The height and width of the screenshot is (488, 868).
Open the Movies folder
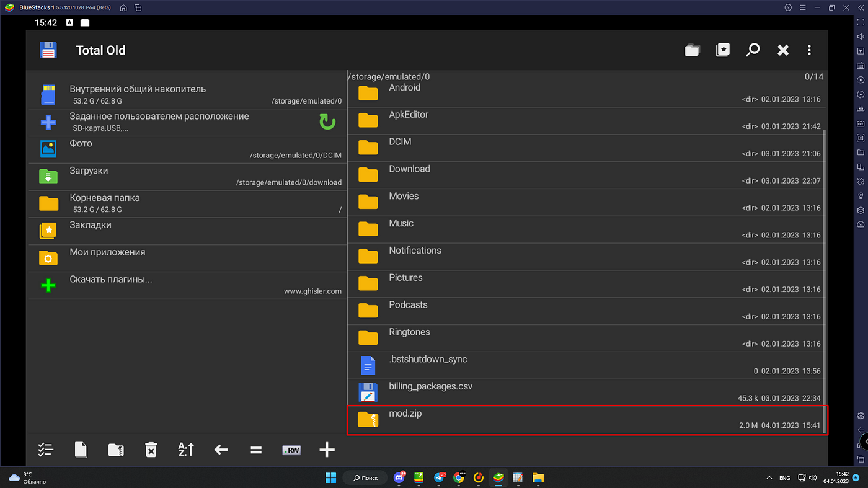tap(586, 202)
